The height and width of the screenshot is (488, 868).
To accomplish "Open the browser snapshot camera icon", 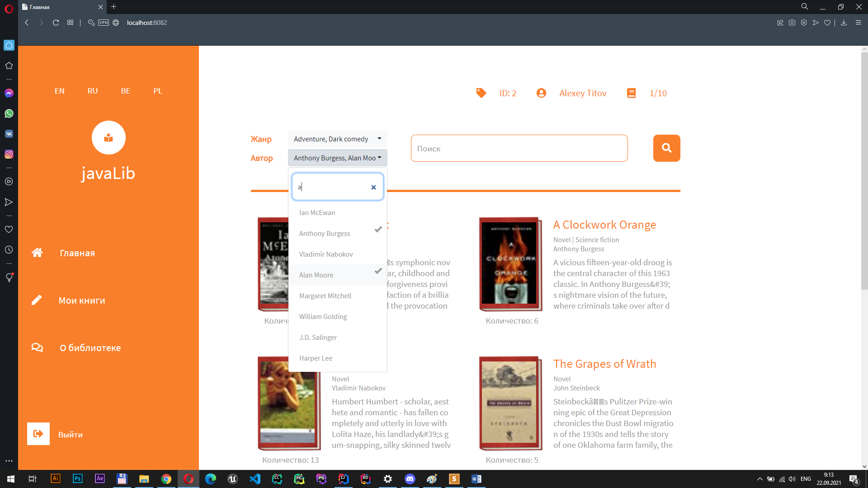I will click(792, 23).
